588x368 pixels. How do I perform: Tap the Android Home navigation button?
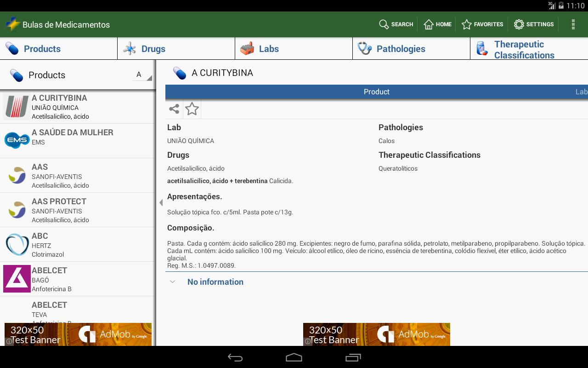tap(294, 357)
